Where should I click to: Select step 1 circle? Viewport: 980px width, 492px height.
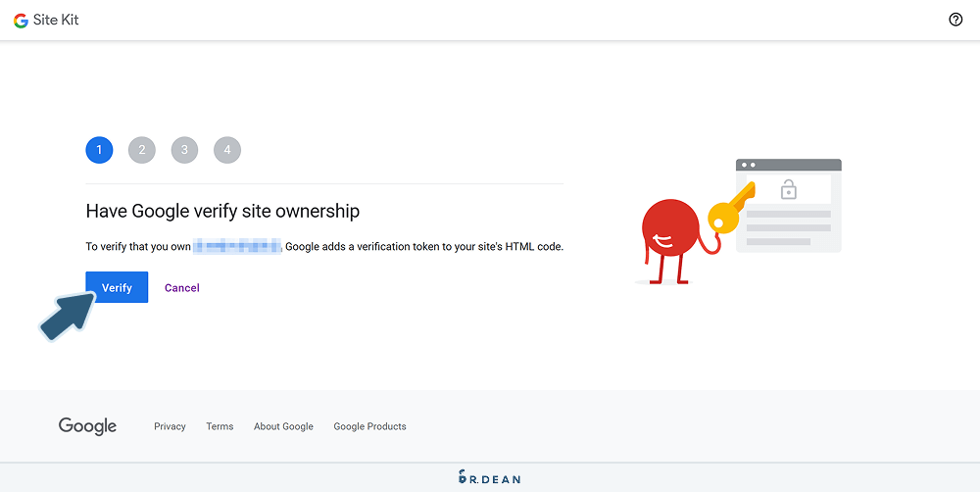(99, 150)
